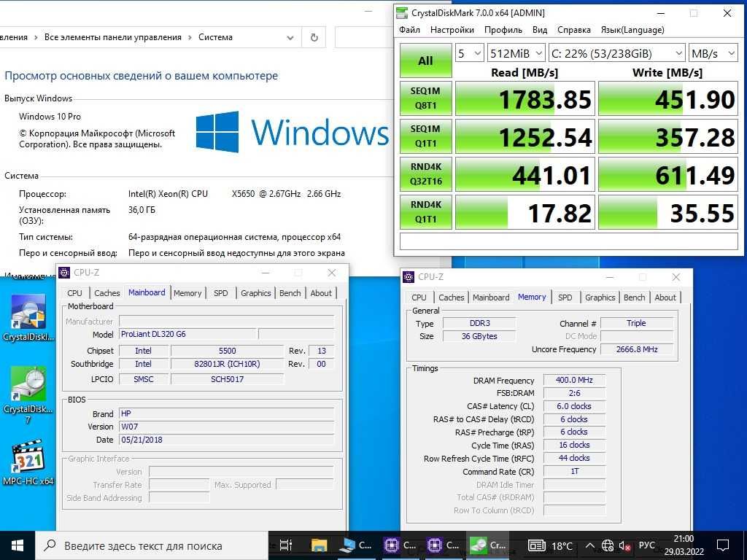Click the SEQ1M Q8T1 read result 1783.85
The image size is (747, 560).
[x=525, y=98]
